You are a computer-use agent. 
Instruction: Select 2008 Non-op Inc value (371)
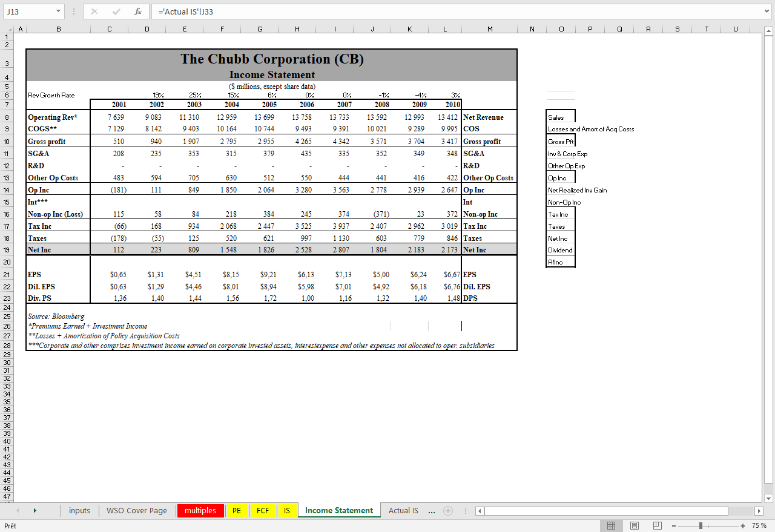coord(372,214)
